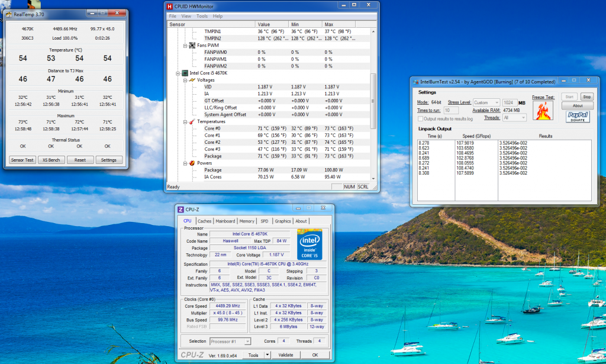Switch to the Memory tab in CPU-Z
The height and width of the screenshot is (364, 606).
coord(247,221)
